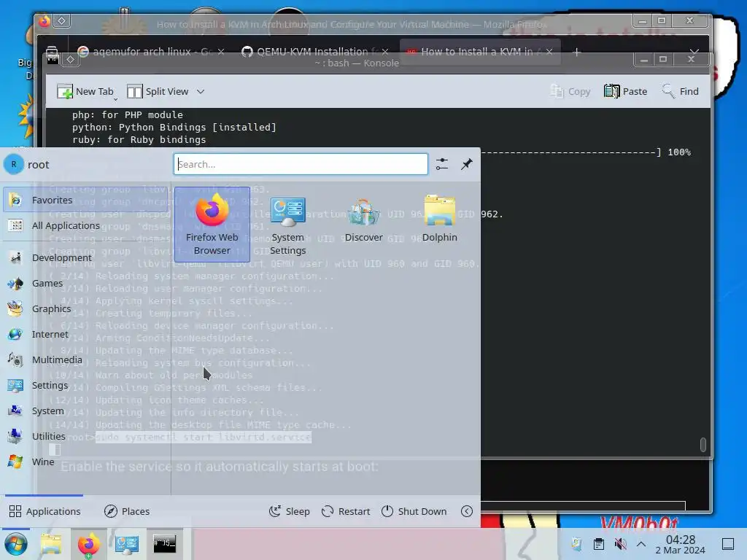Open the Settings category
This screenshot has width=747, height=560.
[85, 385]
